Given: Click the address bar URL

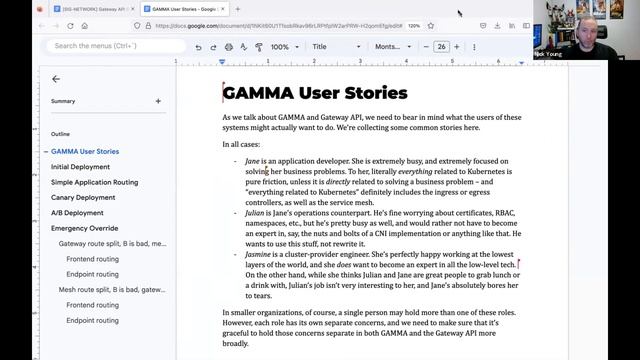Looking at the screenshot, I should point(278,26).
